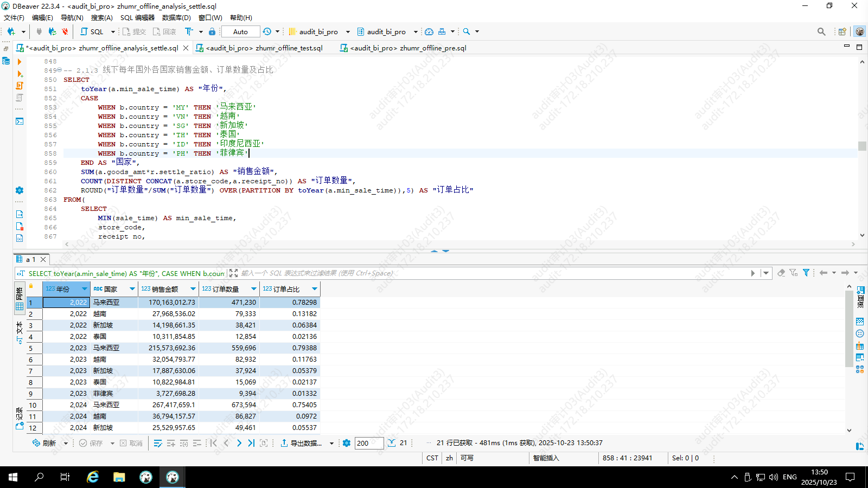Viewport: 868px width, 488px height.
Task: Expand the active schema audit_bi_pro dropdown
Action: (416, 31)
